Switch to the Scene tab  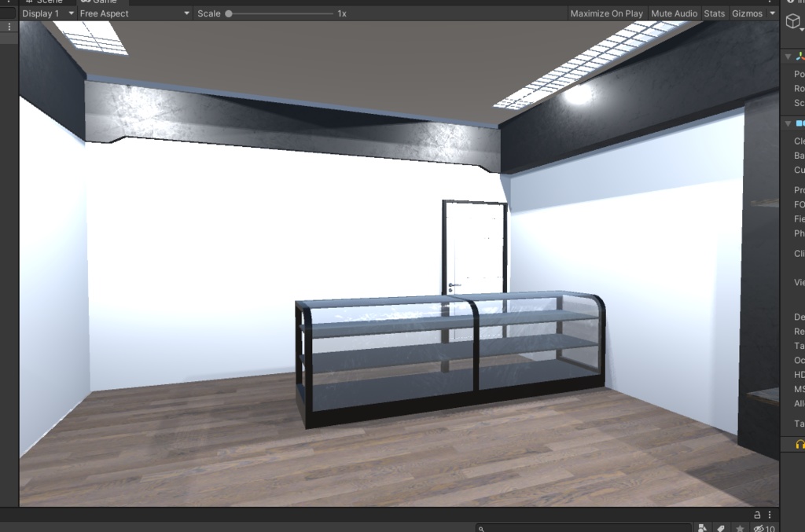(47, 2)
